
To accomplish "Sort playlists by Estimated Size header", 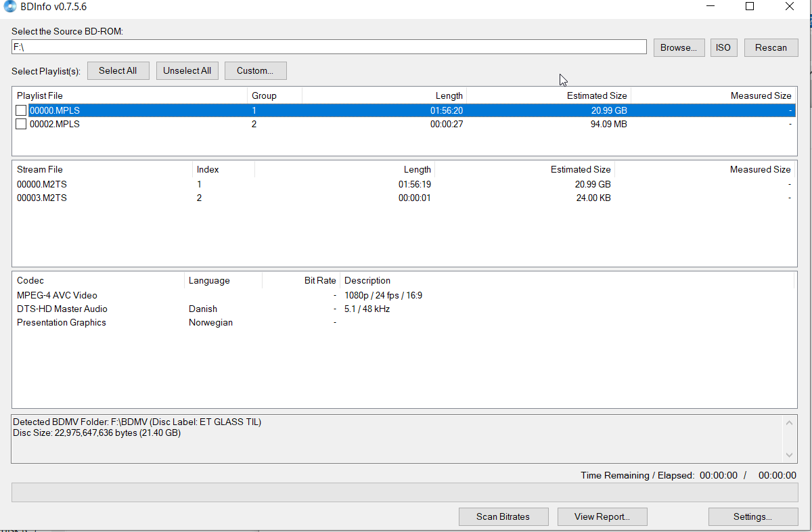I will click(x=549, y=95).
